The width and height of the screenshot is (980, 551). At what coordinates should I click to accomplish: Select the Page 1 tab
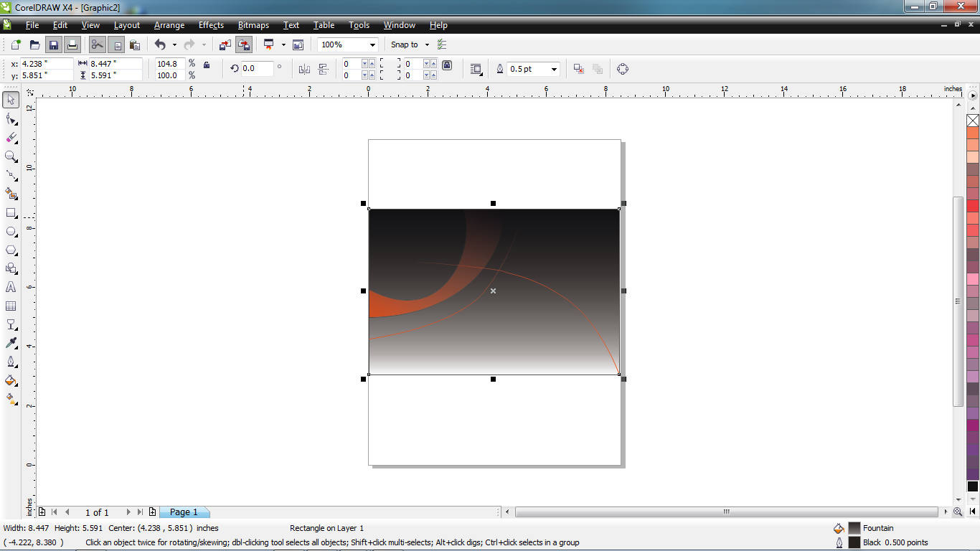[184, 512]
